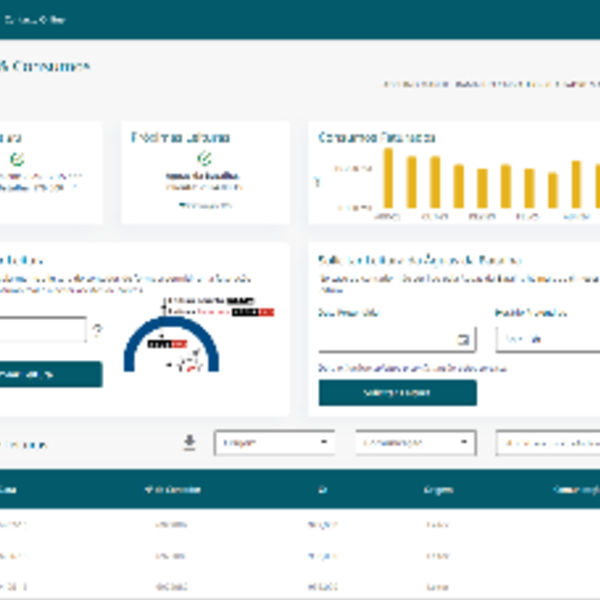Click the download icon above the readings table

click(190, 442)
